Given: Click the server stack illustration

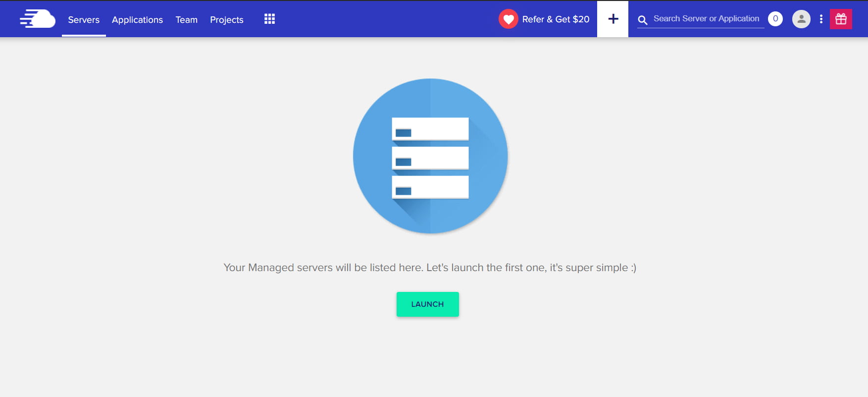Looking at the screenshot, I should tap(430, 156).
